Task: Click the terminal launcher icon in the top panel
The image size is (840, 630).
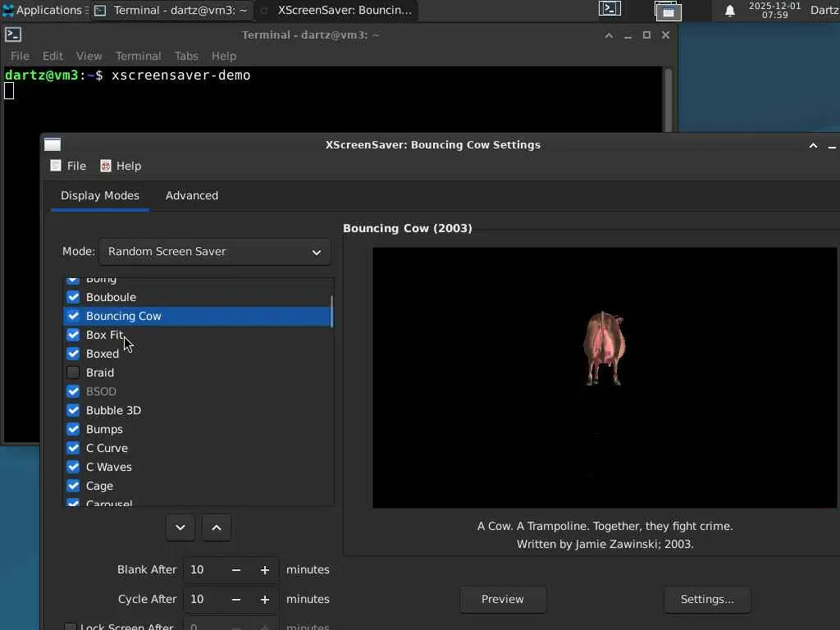Action: 609,10
